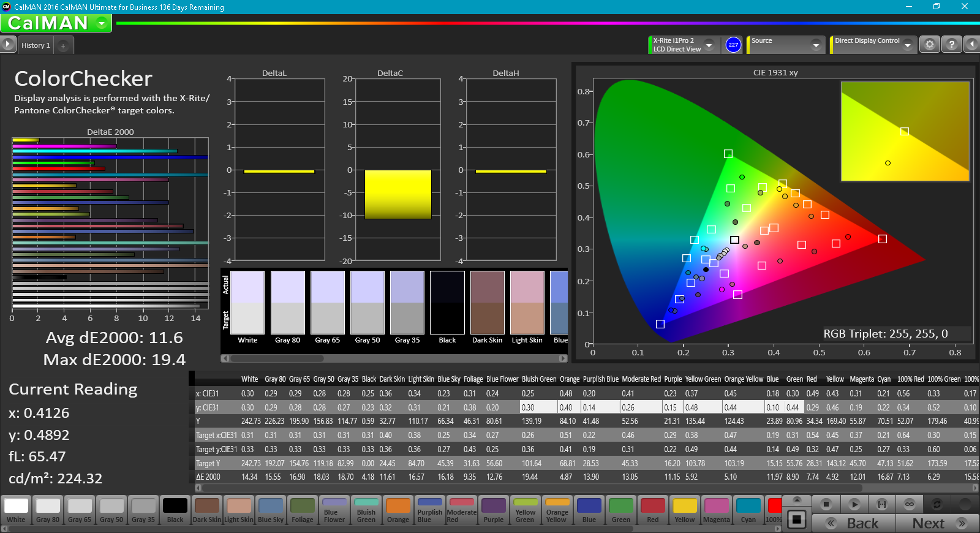Go Back to the previous page
This screenshot has width=980, height=533.
pos(854,523)
